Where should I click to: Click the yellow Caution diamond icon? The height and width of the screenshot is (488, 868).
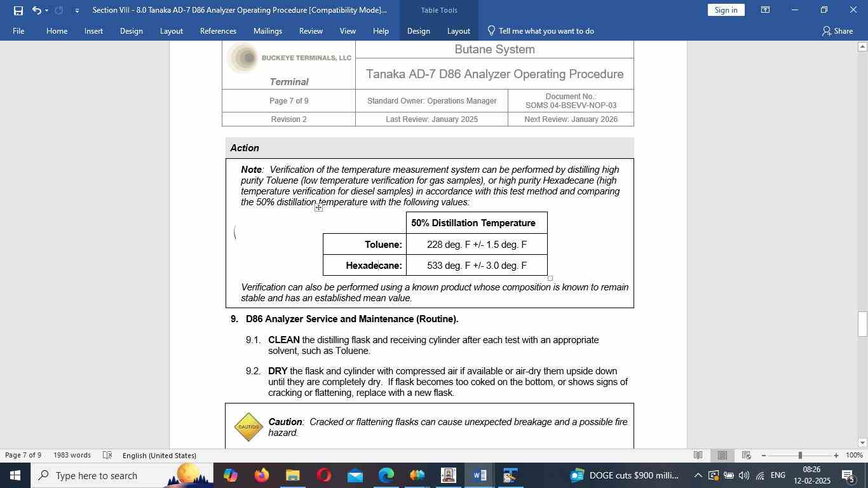pos(248,427)
